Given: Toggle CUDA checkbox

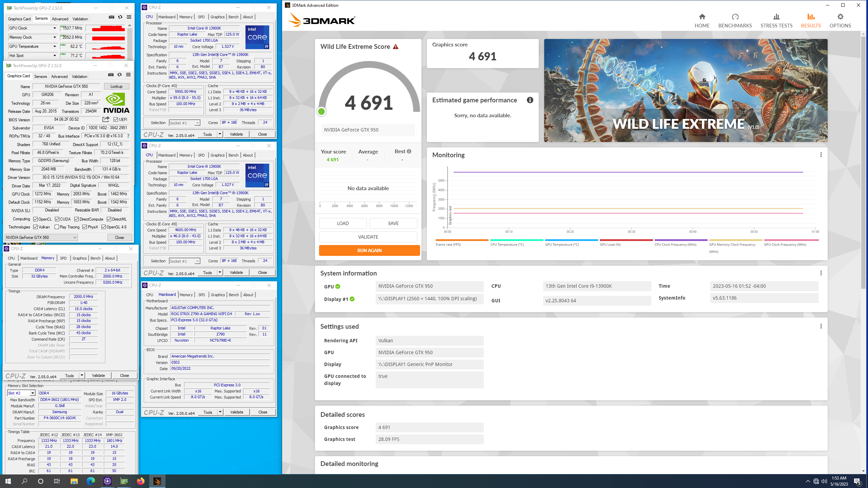Looking at the screenshot, I should coord(57,219).
